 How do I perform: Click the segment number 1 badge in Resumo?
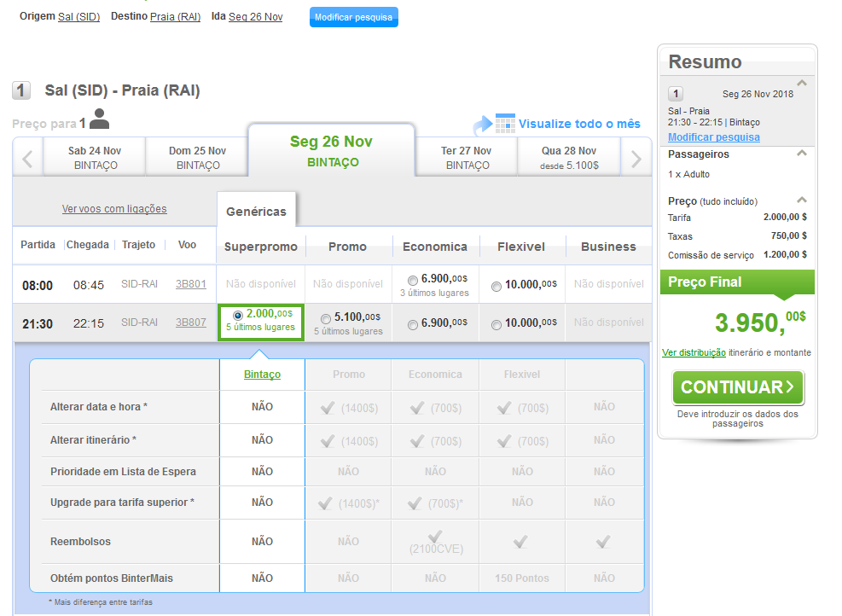point(676,94)
